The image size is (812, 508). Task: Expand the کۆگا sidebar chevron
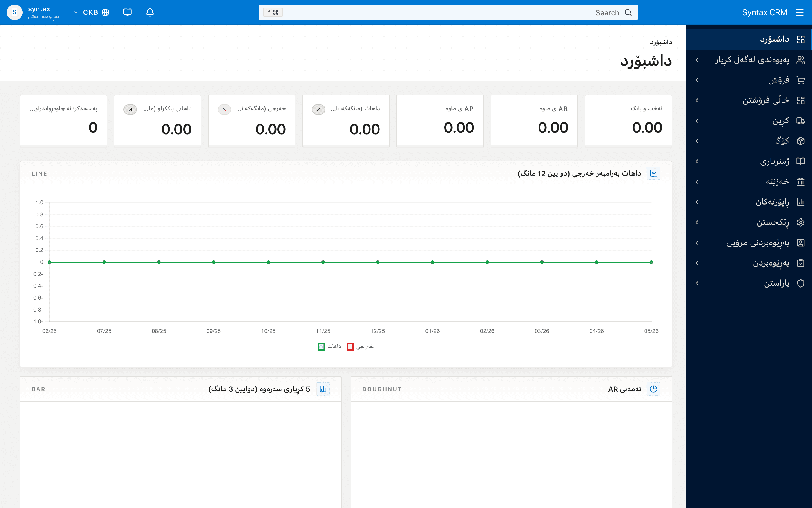tap(697, 141)
